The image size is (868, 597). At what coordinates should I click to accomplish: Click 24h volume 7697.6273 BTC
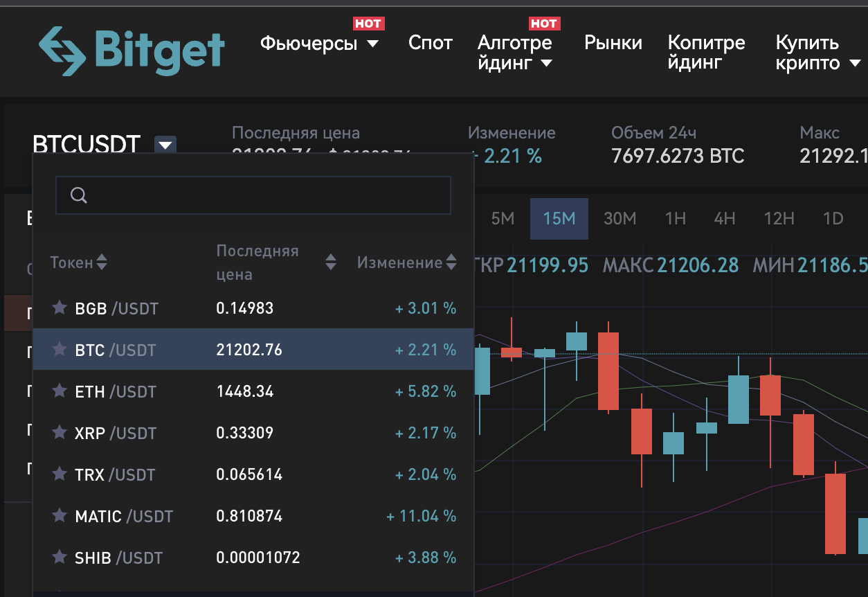678,156
